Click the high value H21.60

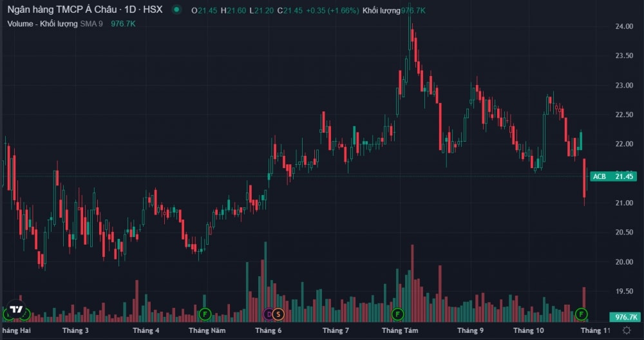point(233,11)
